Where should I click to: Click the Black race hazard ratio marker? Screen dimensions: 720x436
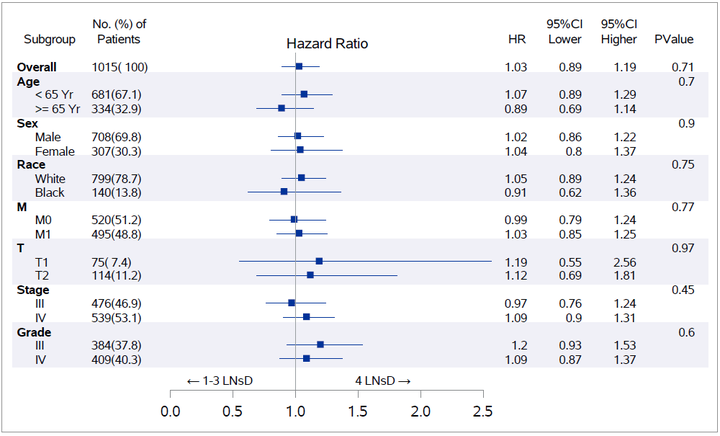point(284,191)
